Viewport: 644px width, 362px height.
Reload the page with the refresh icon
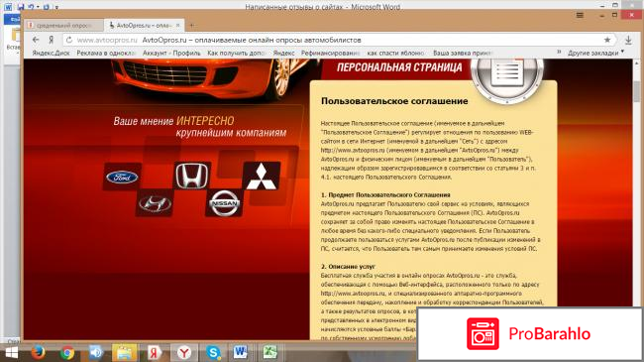click(69, 40)
